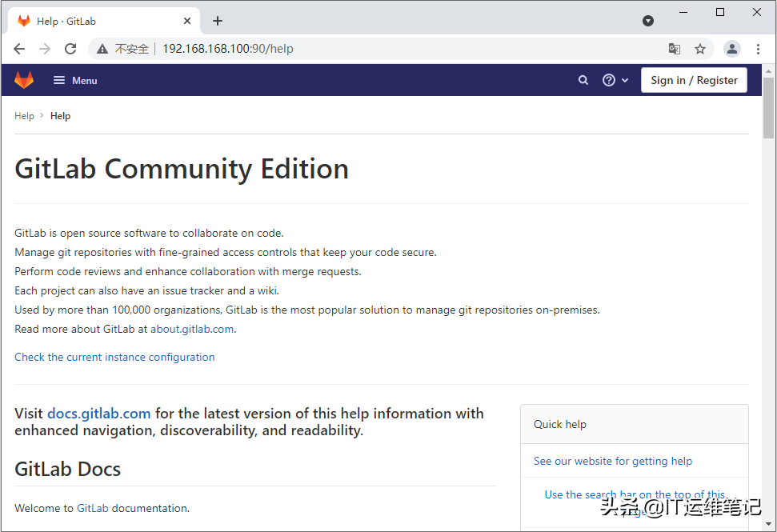Click the not-secure warning triangle icon
Screen dimensions: 777x532
(102, 49)
